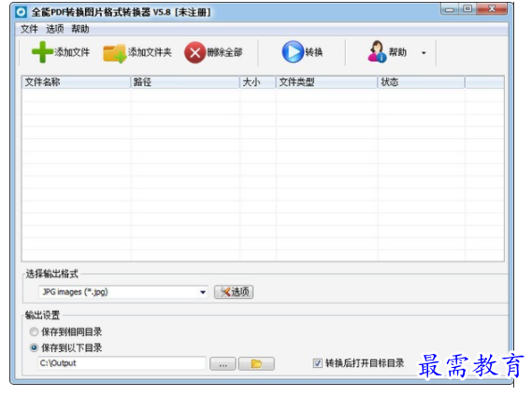Viewport: 532px width, 395px height.
Task: Click the app logo icon in title bar
Action: tap(21, 12)
